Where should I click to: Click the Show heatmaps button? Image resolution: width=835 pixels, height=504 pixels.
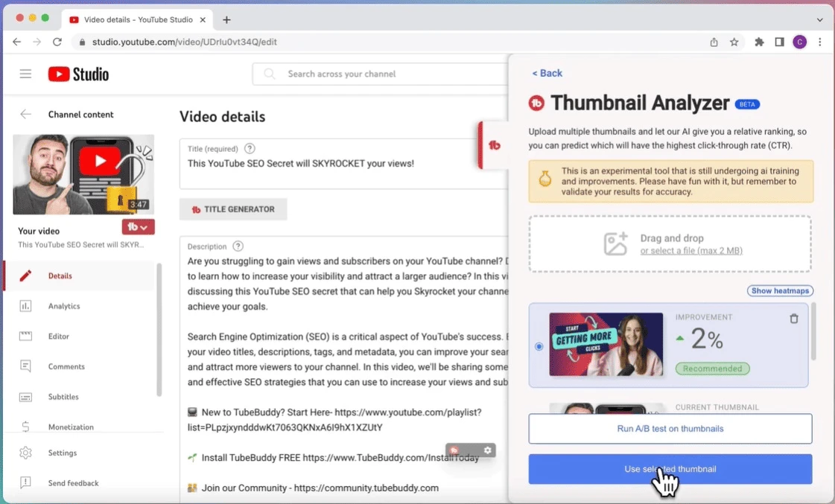coord(780,290)
